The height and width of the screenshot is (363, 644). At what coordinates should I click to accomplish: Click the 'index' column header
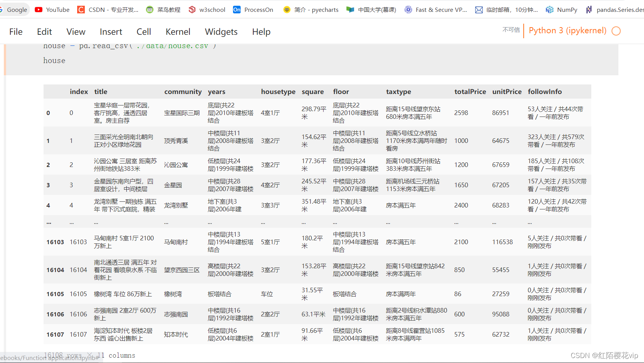pos(79,92)
